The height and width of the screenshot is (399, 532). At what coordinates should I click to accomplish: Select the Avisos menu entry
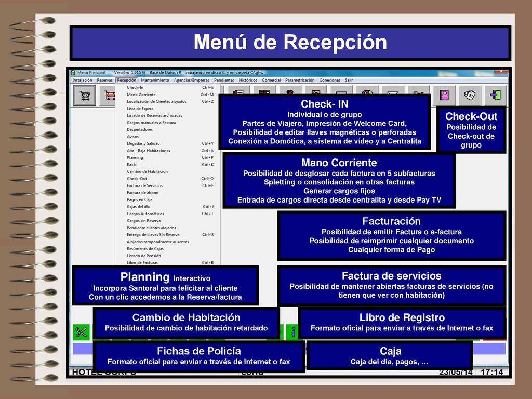[x=168, y=137]
